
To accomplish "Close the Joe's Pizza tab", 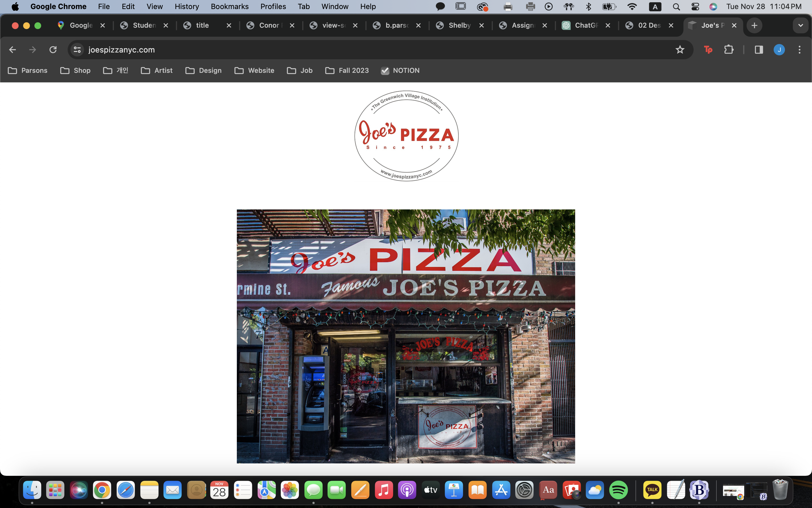I will pos(734,25).
